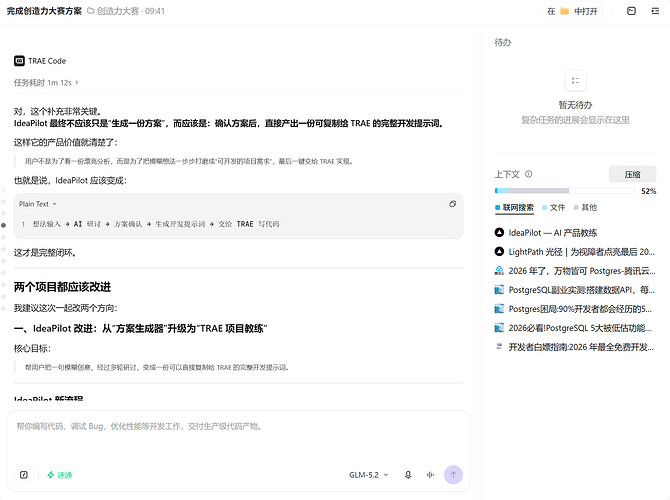Click the code line starting 想法输入
670x500 pixels.
[x=156, y=224]
